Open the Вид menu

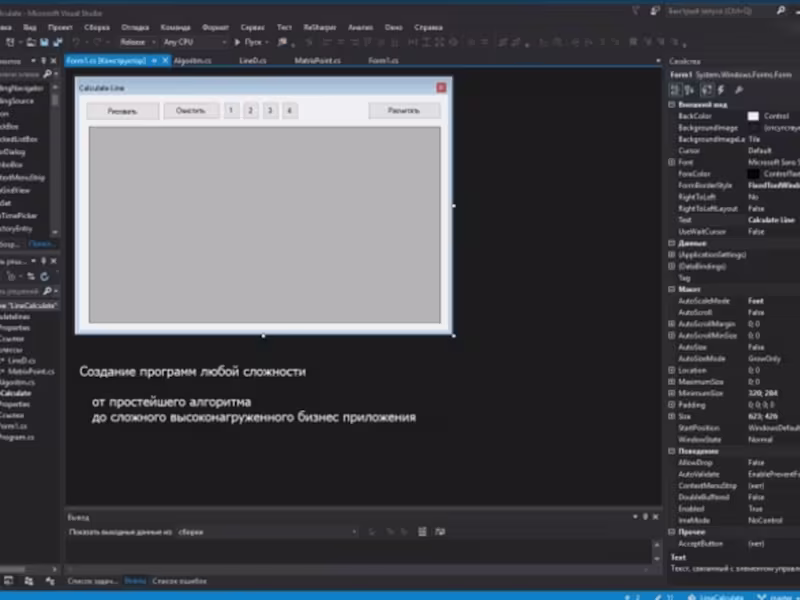tap(30, 28)
